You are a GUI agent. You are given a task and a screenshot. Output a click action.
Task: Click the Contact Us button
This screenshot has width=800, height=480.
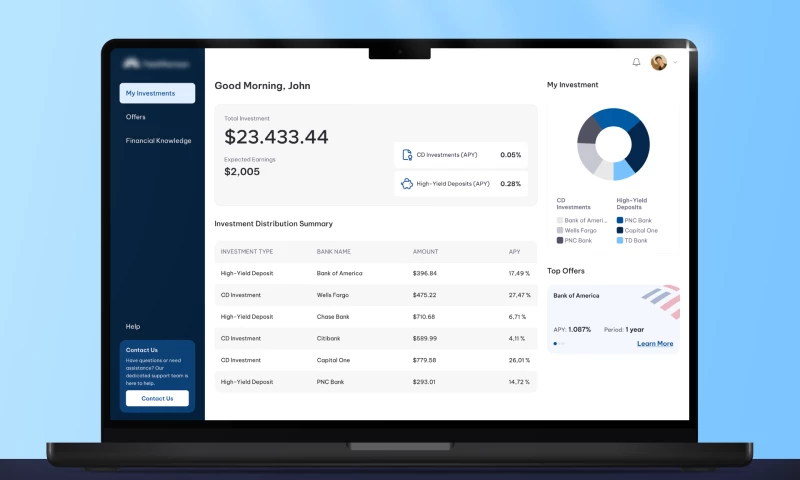click(157, 398)
